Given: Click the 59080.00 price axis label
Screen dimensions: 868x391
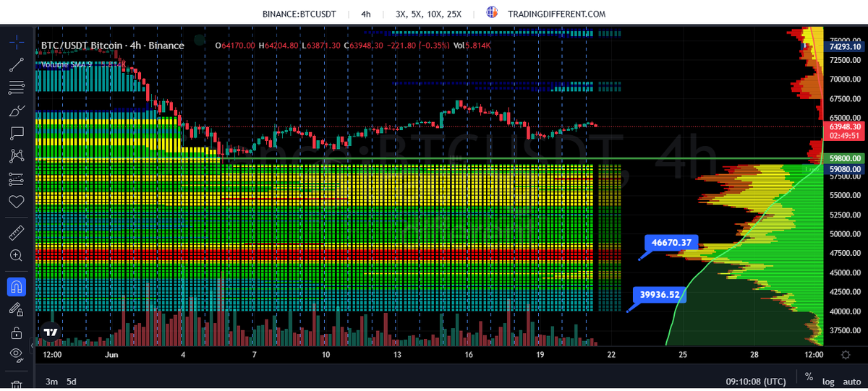Looking at the screenshot, I should pyautogui.click(x=844, y=169).
